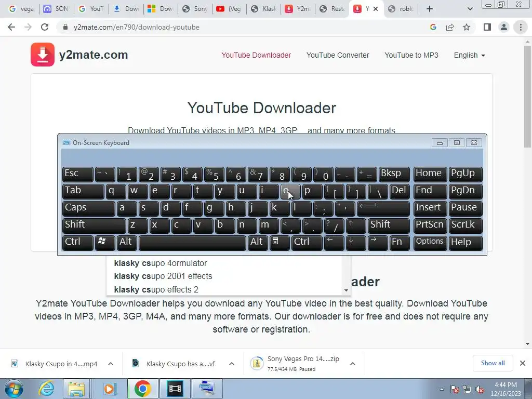Screen dimensions: 532x399
Task: Click the Chrome taskbar icon
Action: click(142, 389)
